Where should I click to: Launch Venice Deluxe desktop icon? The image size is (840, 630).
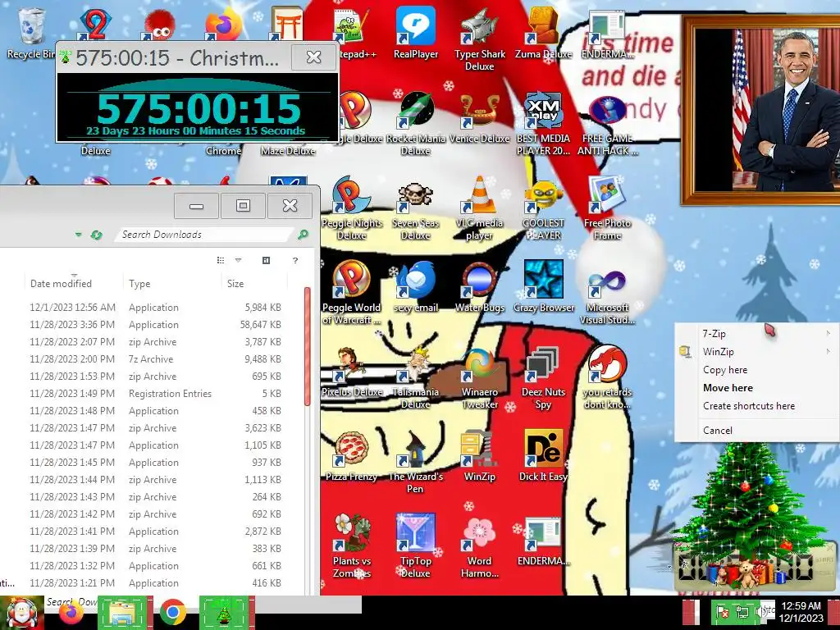(x=479, y=118)
